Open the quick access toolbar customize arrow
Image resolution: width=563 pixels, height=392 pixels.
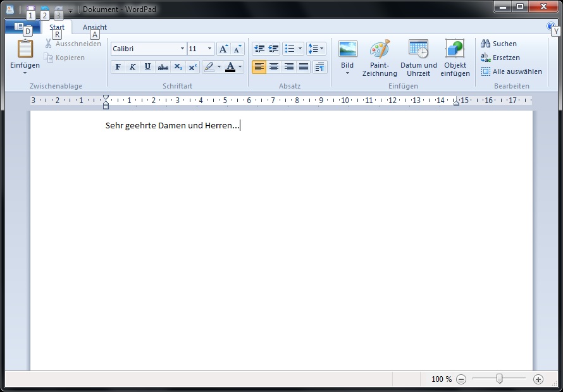tap(70, 10)
